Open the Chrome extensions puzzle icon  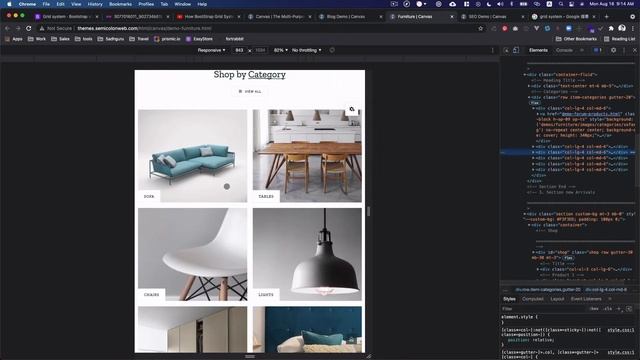[x=611, y=28]
